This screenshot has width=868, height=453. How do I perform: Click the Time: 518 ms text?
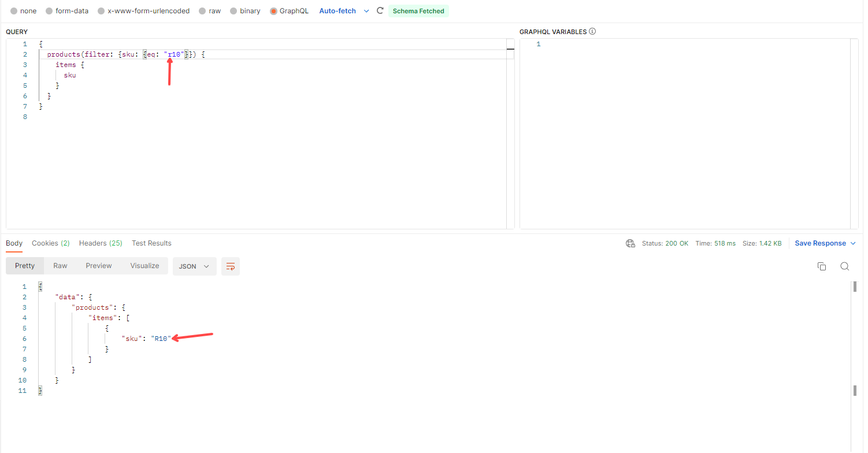pyautogui.click(x=715, y=243)
